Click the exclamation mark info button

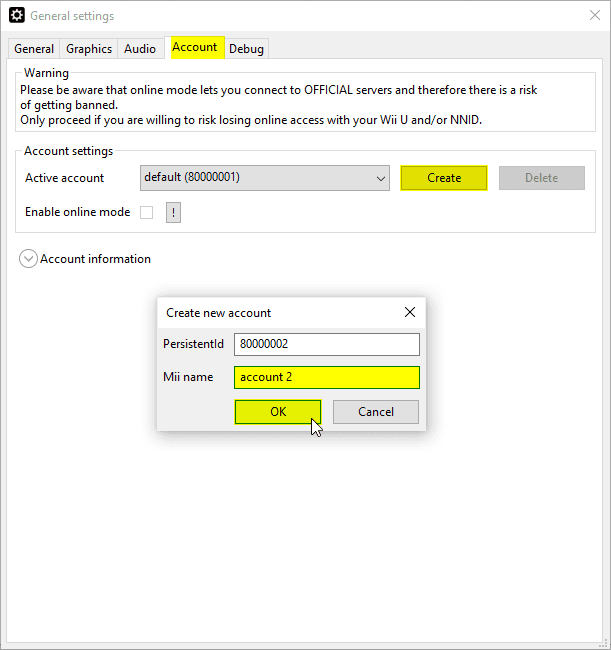[173, 212]
